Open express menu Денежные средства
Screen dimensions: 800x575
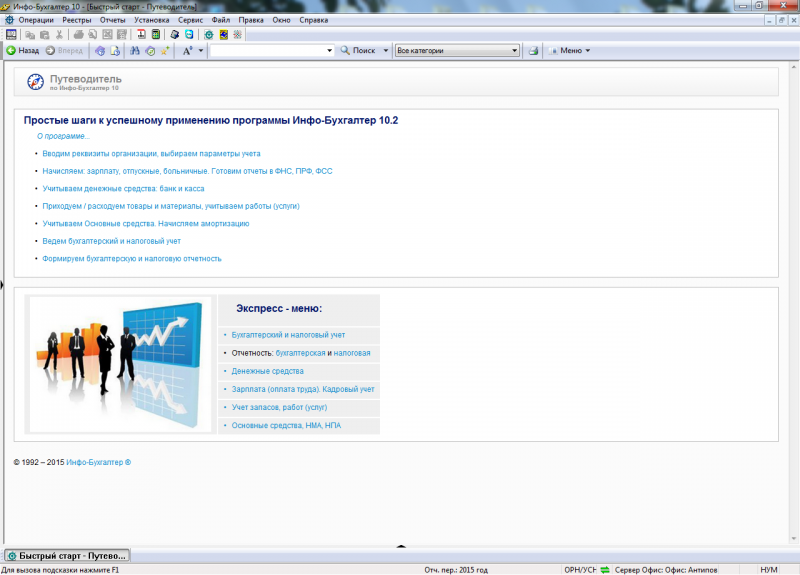pos(267,371)
